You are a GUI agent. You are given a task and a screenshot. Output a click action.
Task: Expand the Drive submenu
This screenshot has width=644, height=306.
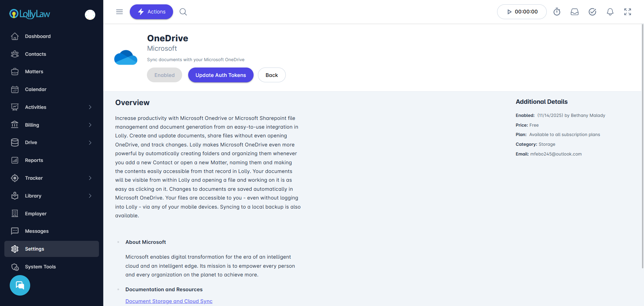coord(90,143)
